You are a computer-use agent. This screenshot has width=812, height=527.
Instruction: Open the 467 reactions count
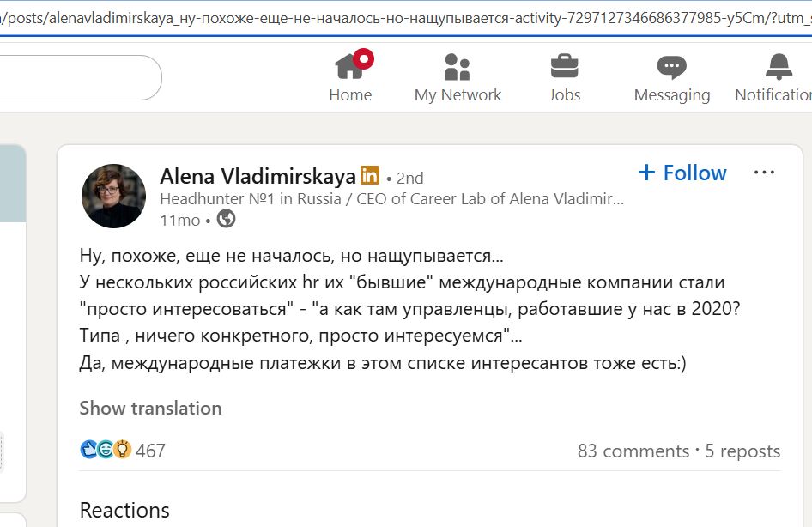pos(150,451)
